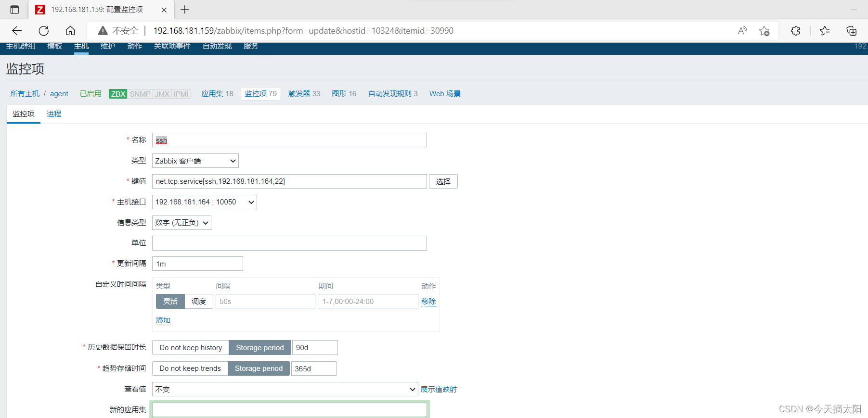This screenshot has height=418, width=868.
Task: Open the 所有主机 breadcrumb link
Action: pyautogui.click(x=25, y=94)
